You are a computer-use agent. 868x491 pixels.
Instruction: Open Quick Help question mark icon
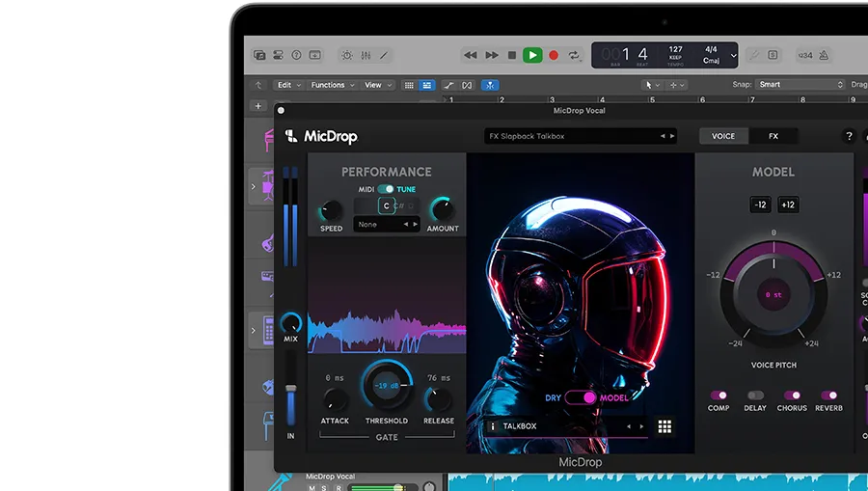[x=297, y=55]
